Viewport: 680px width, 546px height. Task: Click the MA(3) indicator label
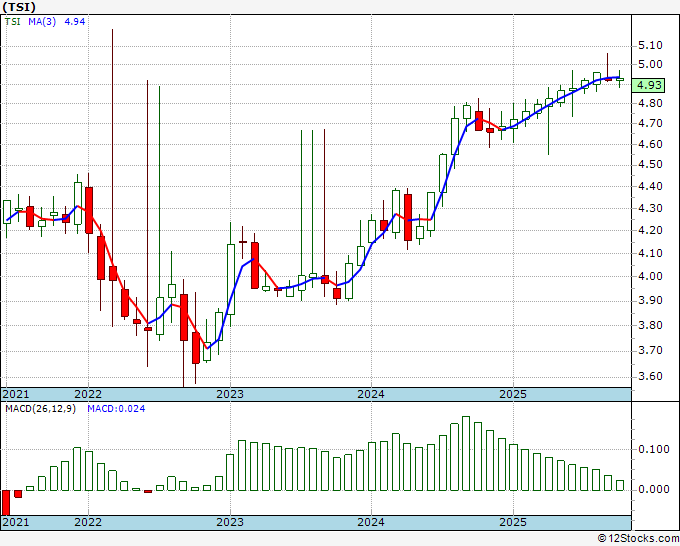click(x=42, y=22)
